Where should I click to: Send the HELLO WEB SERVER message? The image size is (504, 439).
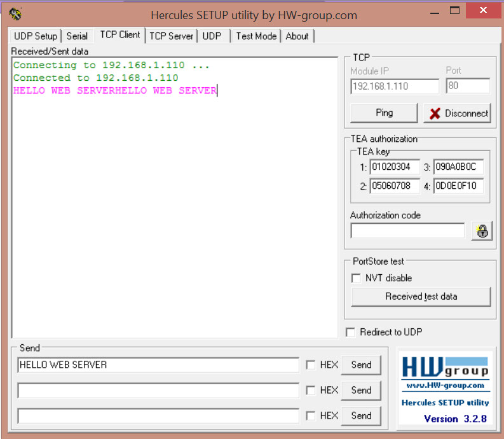(x=361, y=365)
